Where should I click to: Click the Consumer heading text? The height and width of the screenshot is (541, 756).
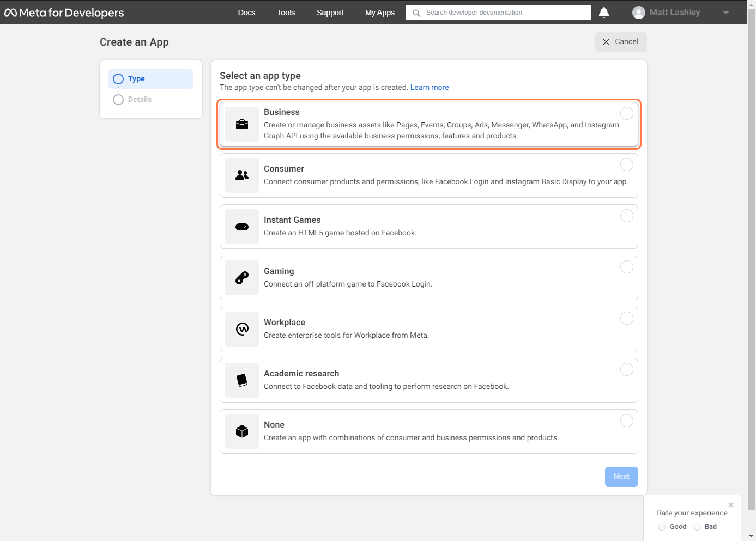tap(284, 169)
